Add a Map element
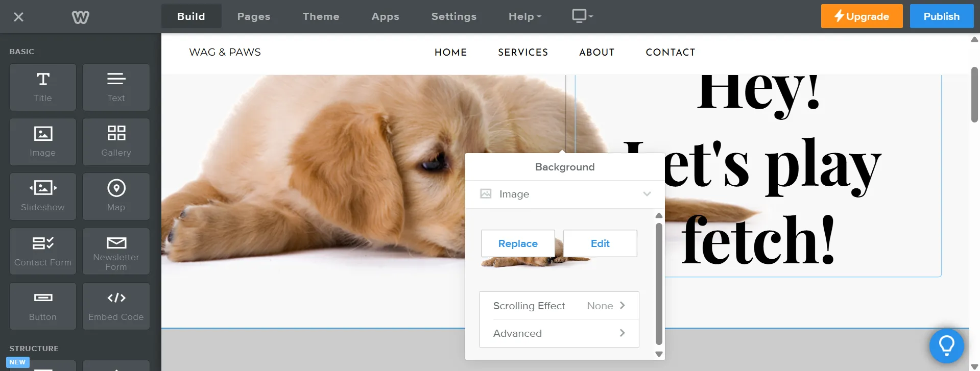Image resolution: width=980 pixels, height=371 pixels. click(116, 196)
